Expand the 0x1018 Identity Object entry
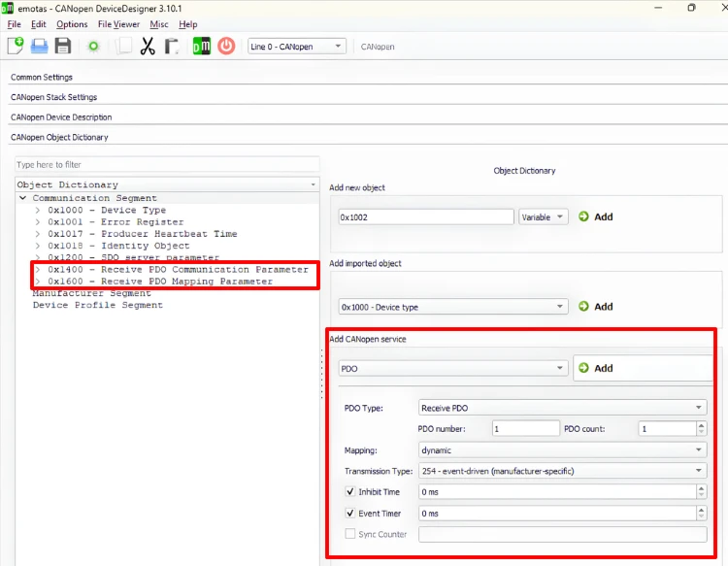 click(38, 246)
